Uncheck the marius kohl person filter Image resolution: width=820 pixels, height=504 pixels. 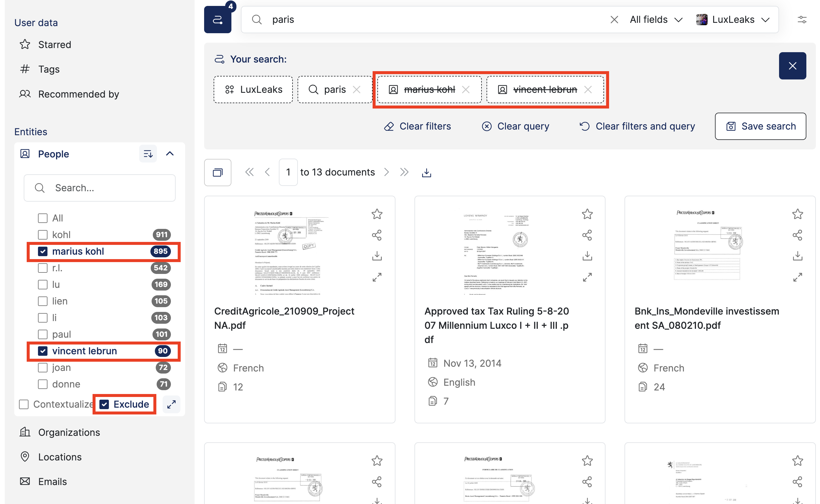tap(43, 251)
